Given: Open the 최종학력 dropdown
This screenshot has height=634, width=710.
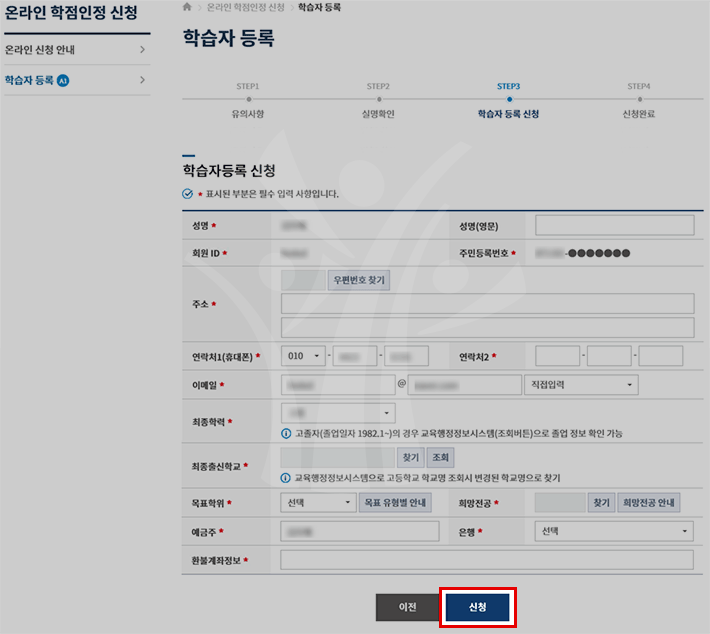Looking at the screenshot, I should [x=338, y=413].
